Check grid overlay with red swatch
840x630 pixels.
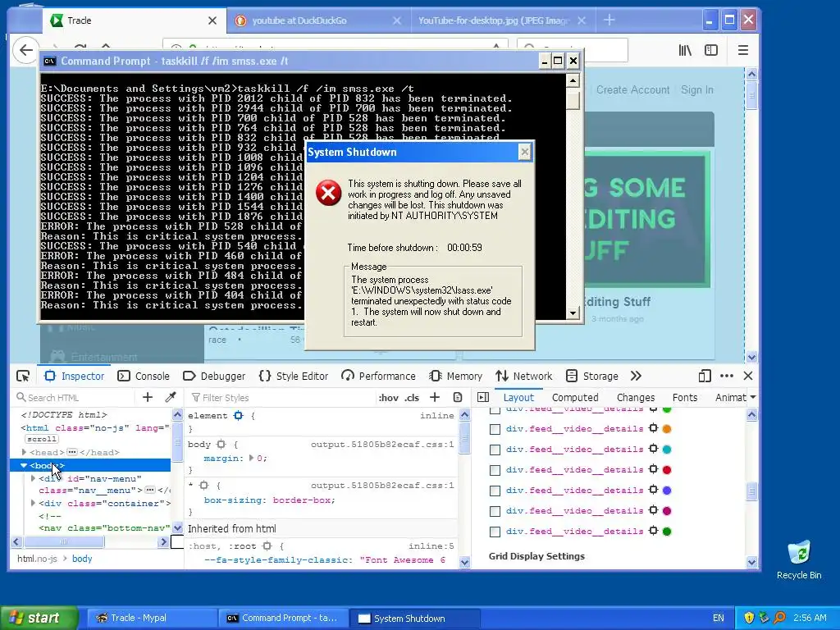click(495, 470)
